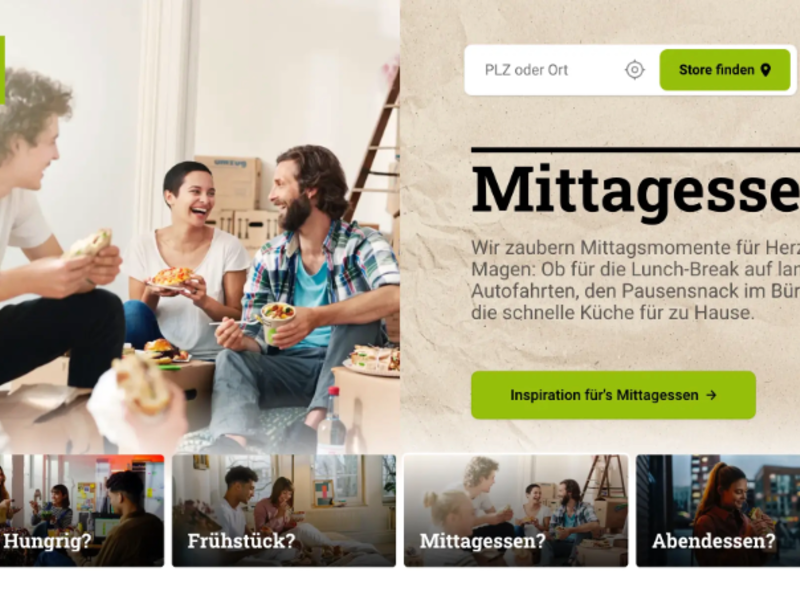Click the Wir zaubern Mittagsmomente paragraph
This screenshot has height=600, width=800.
pyautogui.click(x=635, y=280)
